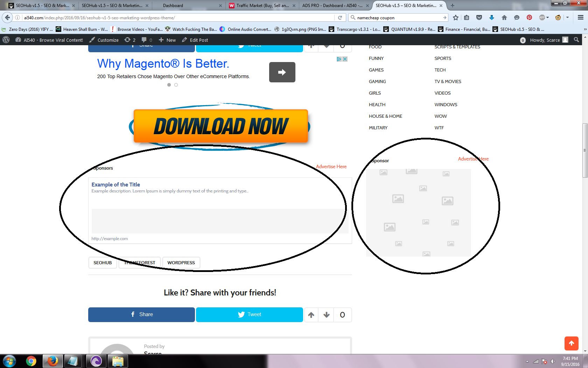
Task: Reload the page with the refresh icon
Action: pyautogui.click(x=340, y=18)
